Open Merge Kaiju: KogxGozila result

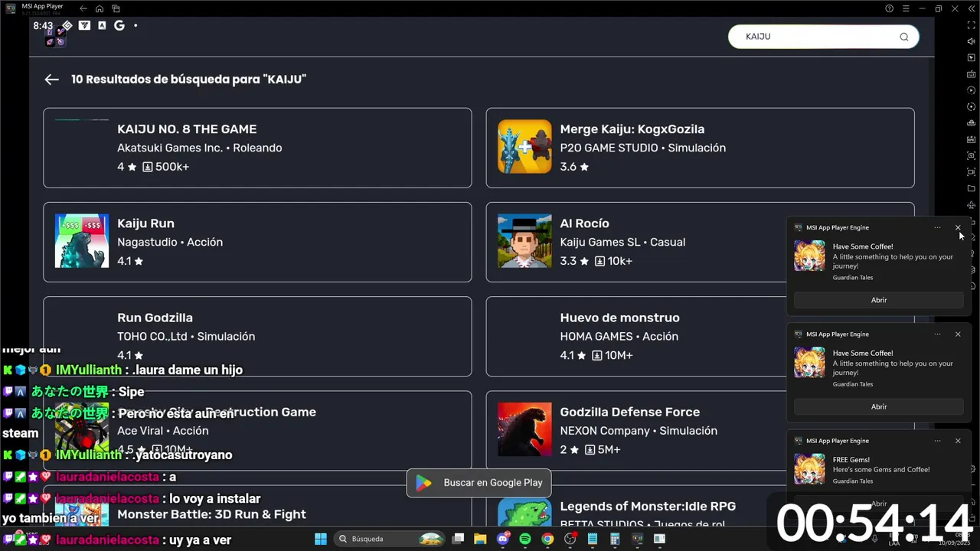coord(700,148)
